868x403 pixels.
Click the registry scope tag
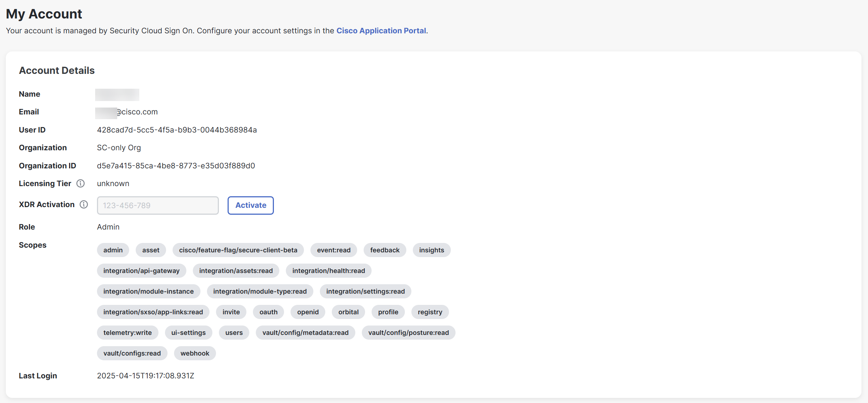430,312
